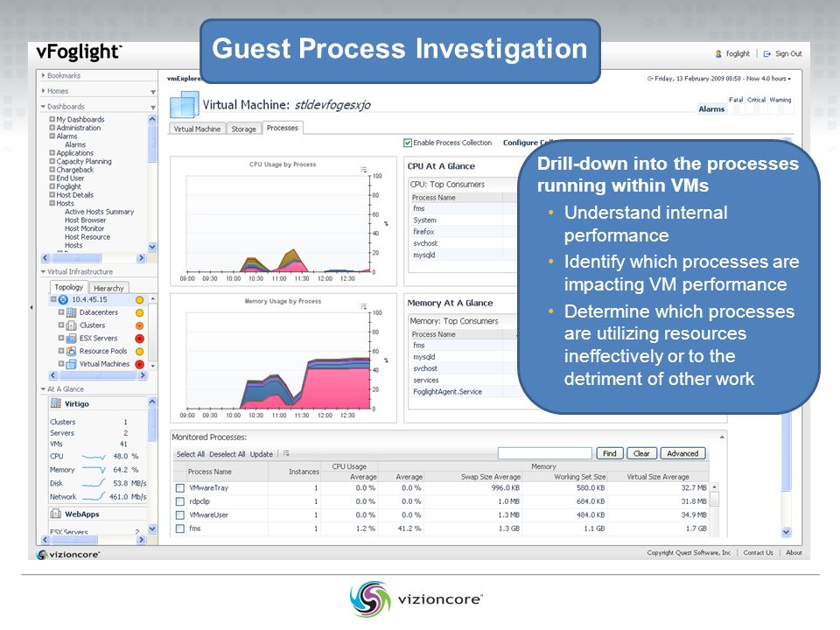Expand the Homes section
840x630 pixels.
(44, 91)
